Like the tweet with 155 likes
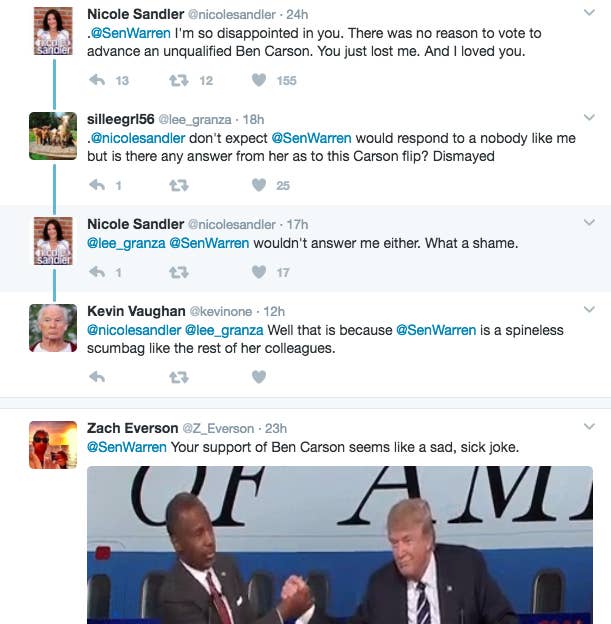Screen dimensions: 611x624 tap(259, 80)
